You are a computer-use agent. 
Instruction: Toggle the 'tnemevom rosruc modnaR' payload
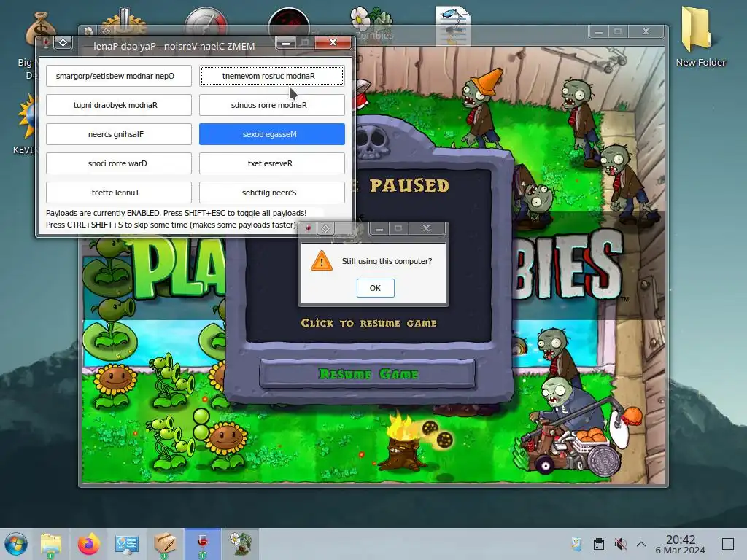pos(271,76)
